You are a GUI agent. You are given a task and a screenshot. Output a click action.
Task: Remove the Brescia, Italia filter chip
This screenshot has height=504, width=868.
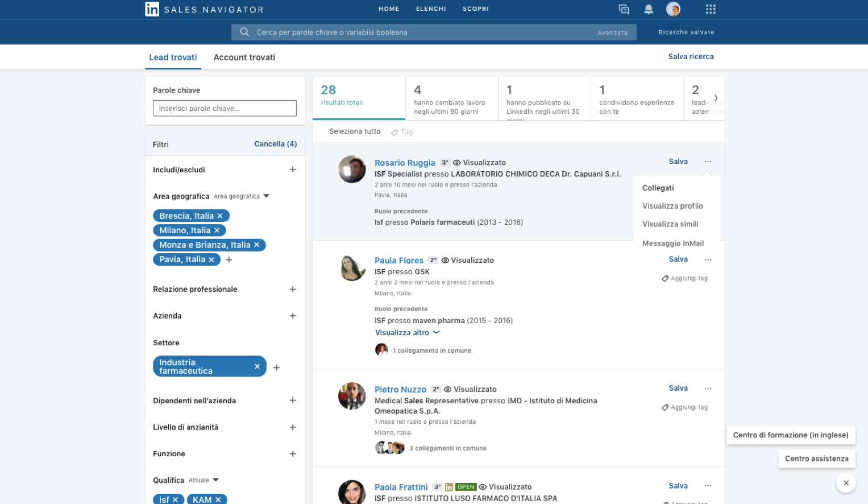click(x=220, y=216)
